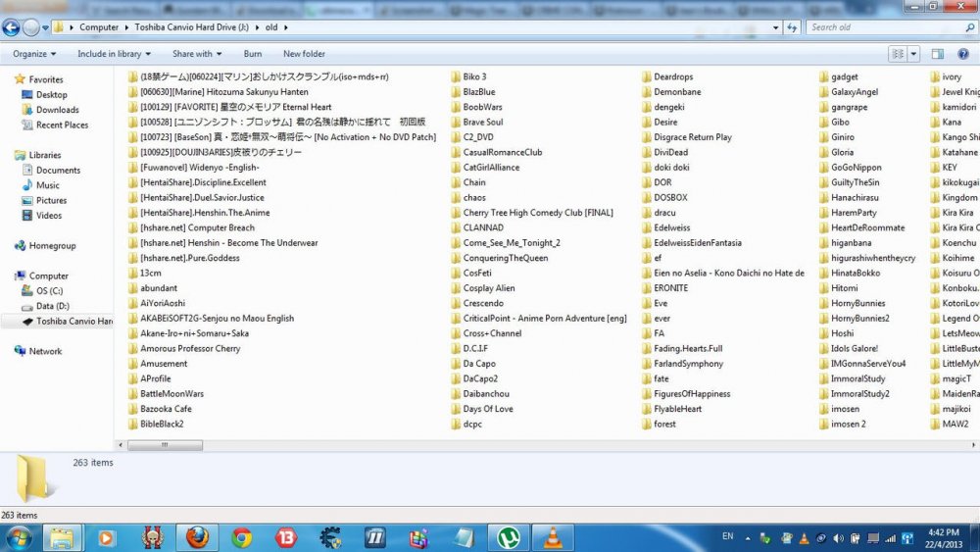The height and width of the screenshot is (552, 980).
Task: Click the blue Help question mark icon
Action: tap(962, 54)
